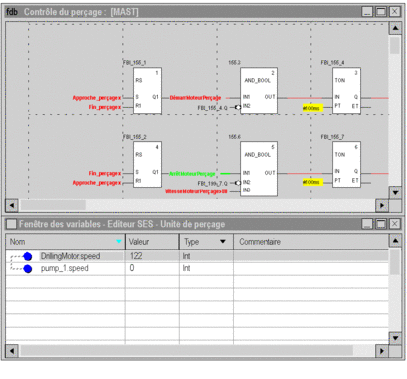Select the upper TON timer block FBI_155_4

pyautogui.click(x=346, y=91)
